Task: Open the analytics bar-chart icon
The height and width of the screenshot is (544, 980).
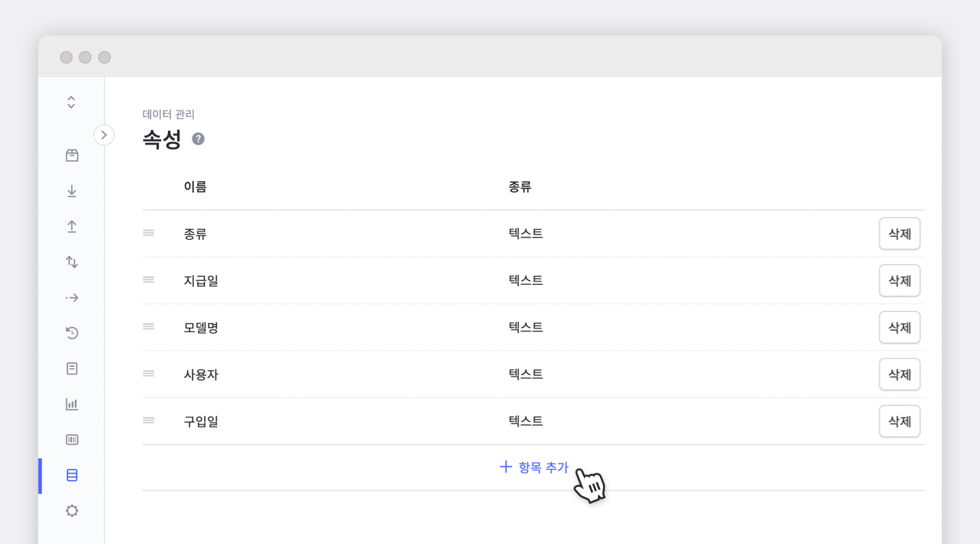Action: click(72, 404)
